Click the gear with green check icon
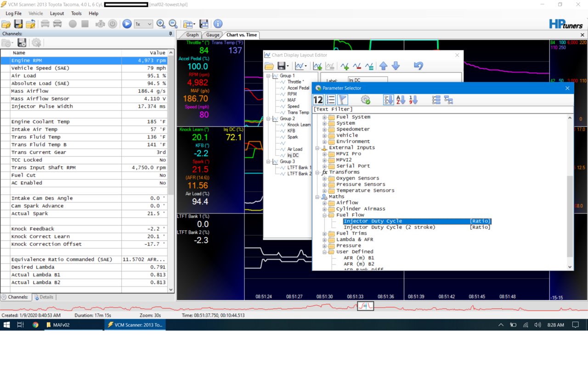 tap(366, 100)
